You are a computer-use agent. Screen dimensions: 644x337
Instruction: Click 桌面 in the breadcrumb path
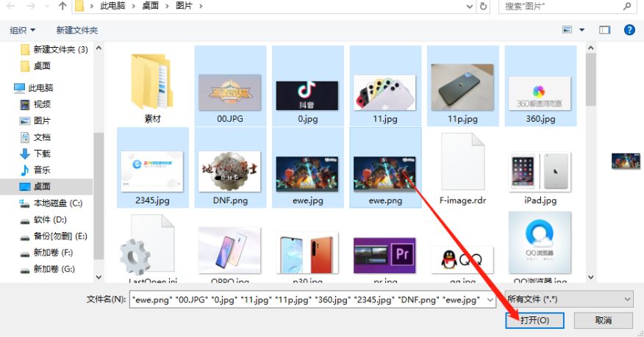(x=150, y=6)
